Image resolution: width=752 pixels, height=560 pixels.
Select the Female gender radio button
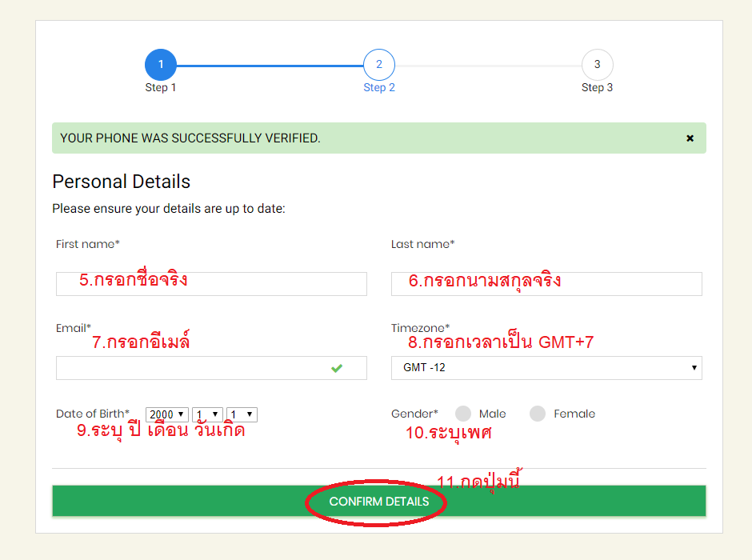pyautogui.click(x=537, y=414)
